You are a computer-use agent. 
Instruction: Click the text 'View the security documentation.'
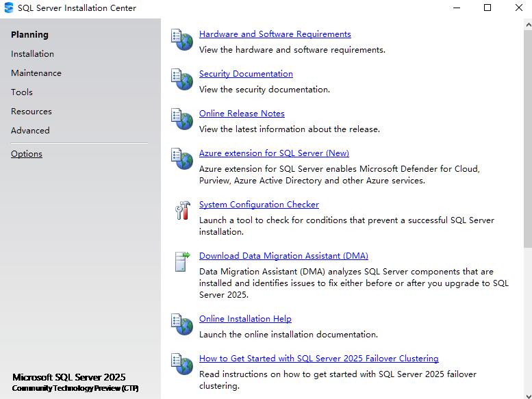click(264, 90)
